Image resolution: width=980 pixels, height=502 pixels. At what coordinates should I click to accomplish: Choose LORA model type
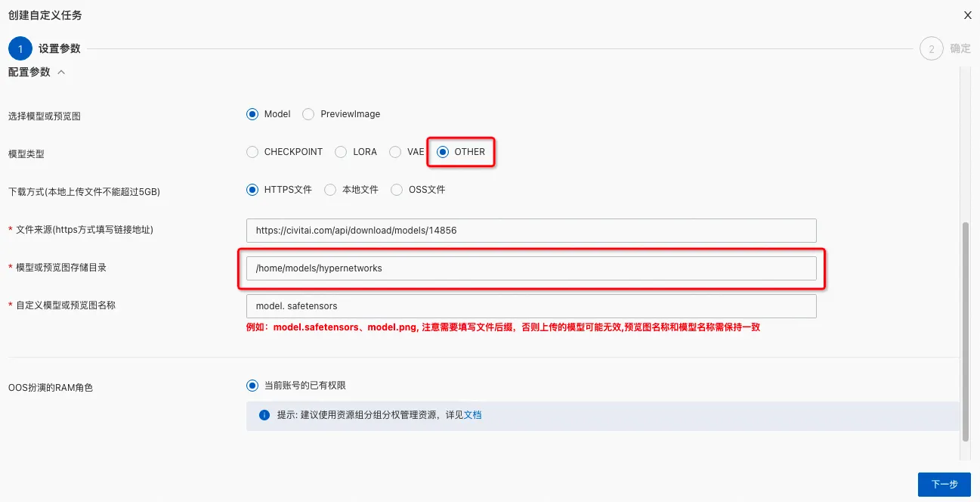pos(342,152)
